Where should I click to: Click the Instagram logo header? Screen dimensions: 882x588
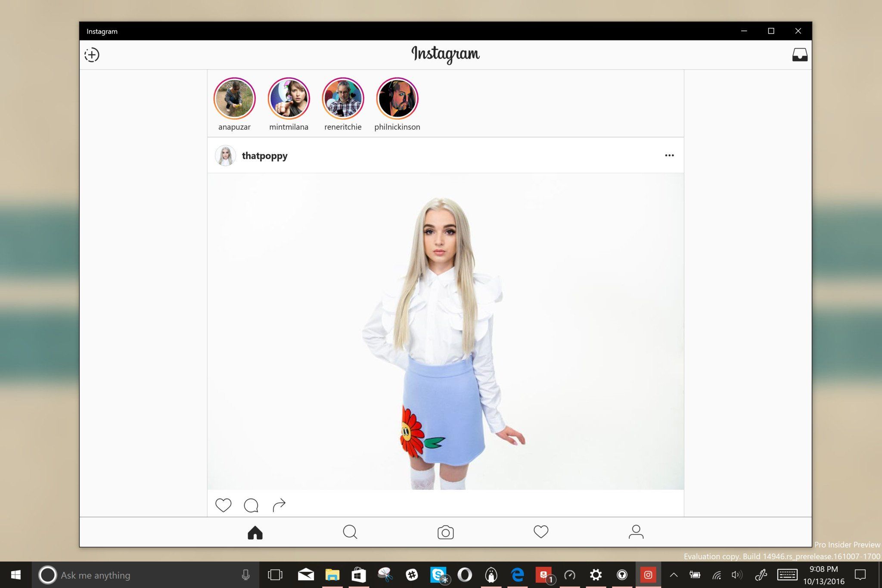pos(445,55)
